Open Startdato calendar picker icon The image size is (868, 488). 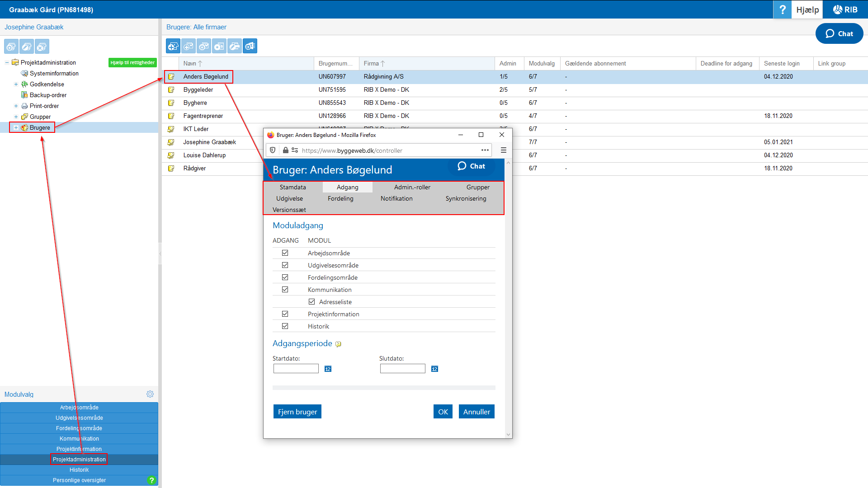click(328, 369)
